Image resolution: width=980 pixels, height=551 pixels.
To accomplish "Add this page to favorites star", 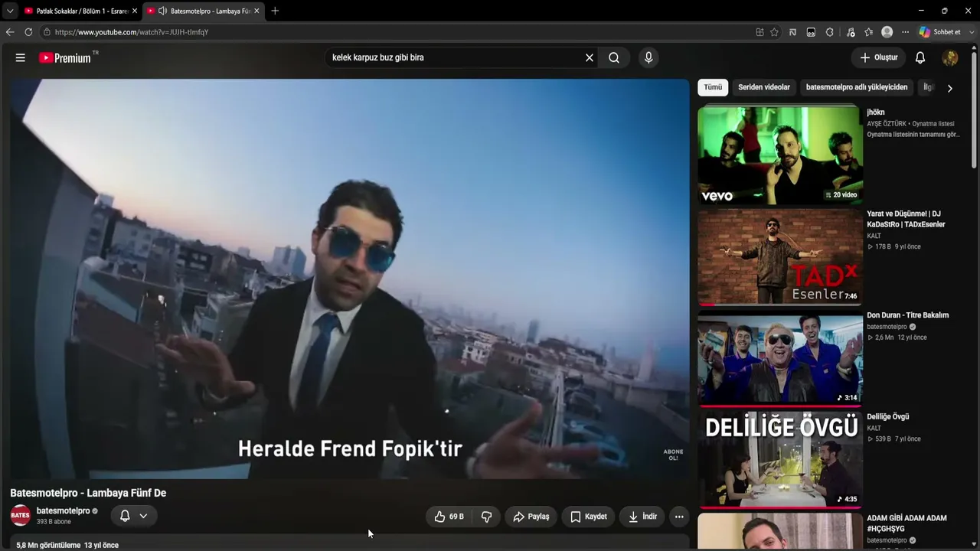I will (774, 32).
